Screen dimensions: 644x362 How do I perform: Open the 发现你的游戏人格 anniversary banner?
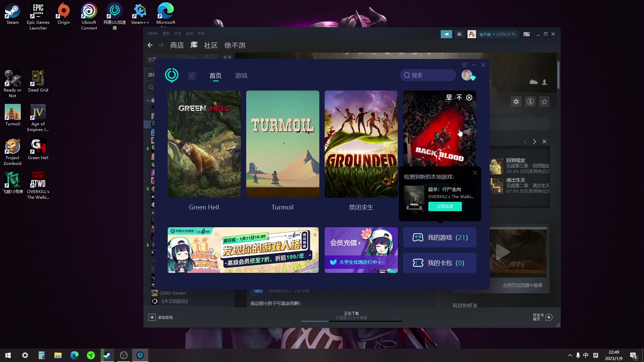click(243, 250)
